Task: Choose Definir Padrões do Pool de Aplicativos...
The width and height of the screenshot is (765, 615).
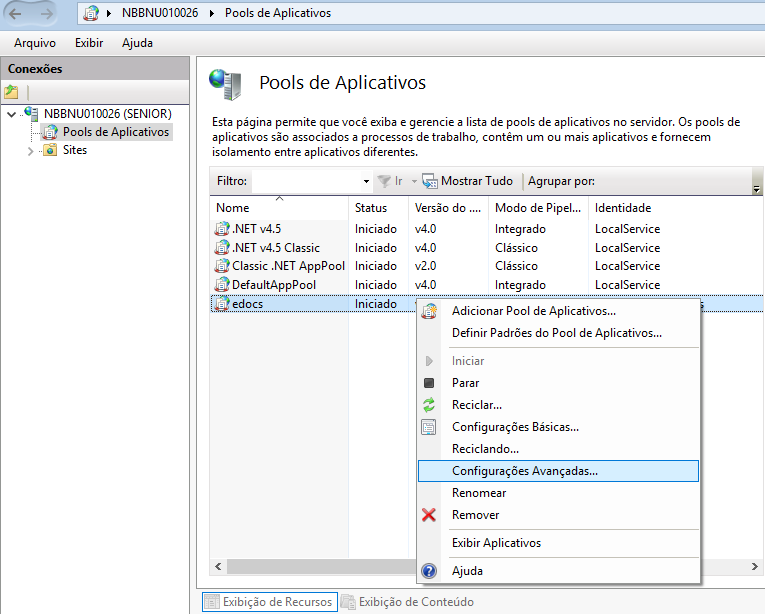Action: [x=559, y=333]
